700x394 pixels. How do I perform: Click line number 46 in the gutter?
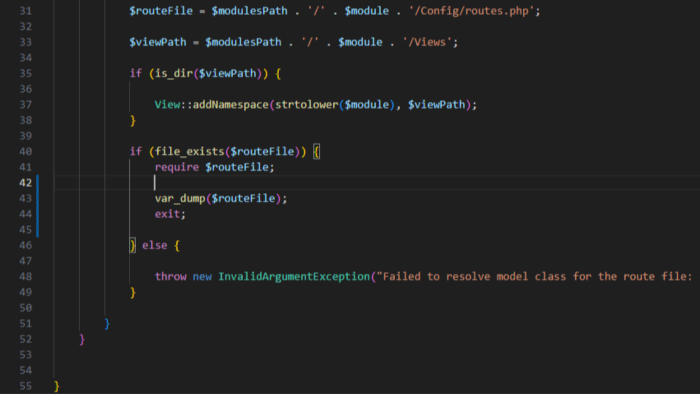click(25, 245)
